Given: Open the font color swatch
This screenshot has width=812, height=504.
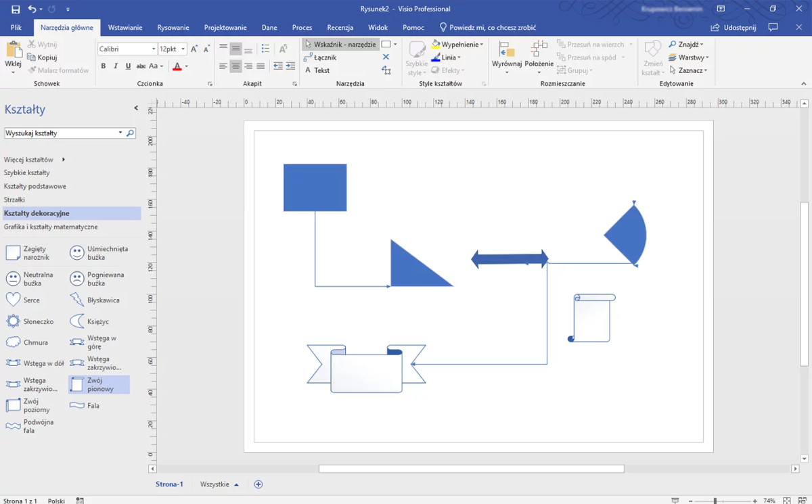Looking at the screenshot, I should tap(178, 66).
